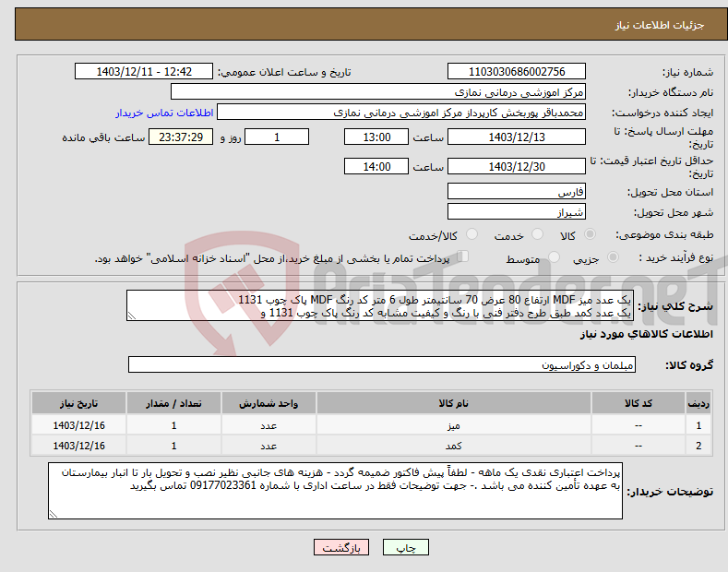Click the response deadline date 1403/12/13
Screen dimensions: 728x572
[x=517, y=137]
